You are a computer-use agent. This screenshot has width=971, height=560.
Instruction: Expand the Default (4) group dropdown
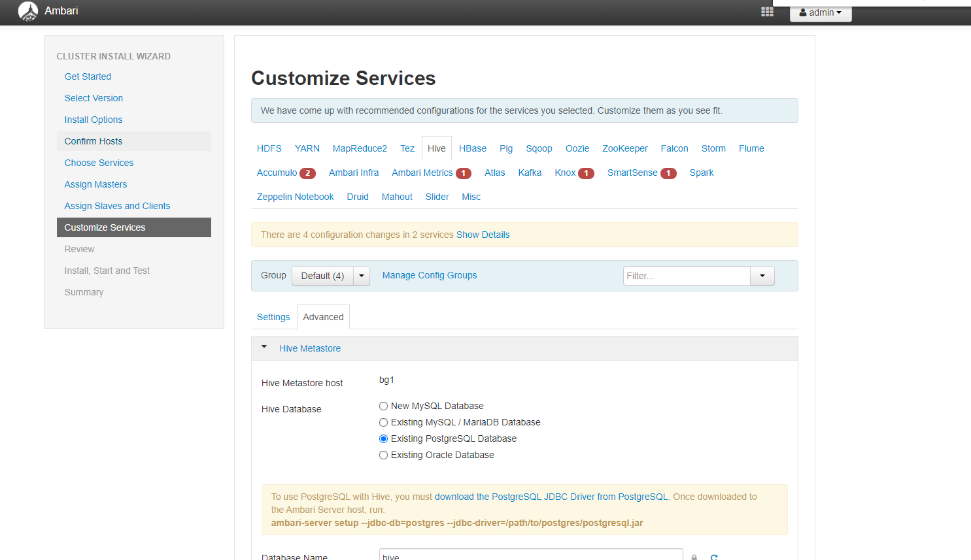click(362, 276)
